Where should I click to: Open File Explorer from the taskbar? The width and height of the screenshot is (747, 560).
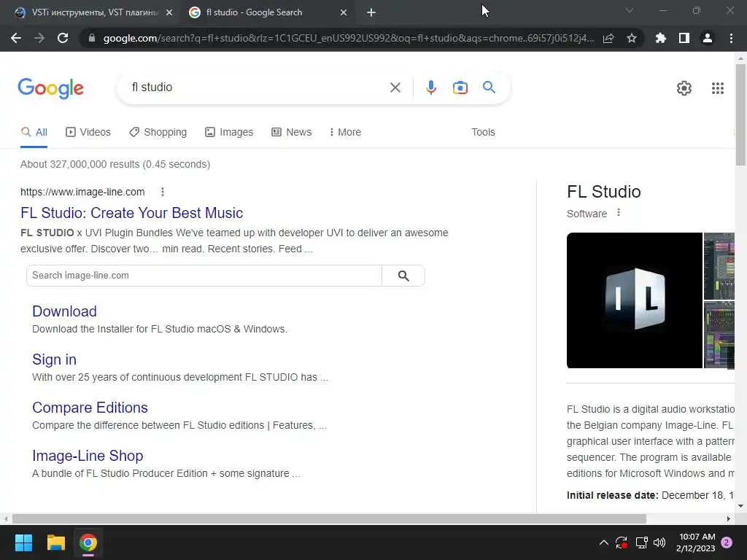pos(55,542)
